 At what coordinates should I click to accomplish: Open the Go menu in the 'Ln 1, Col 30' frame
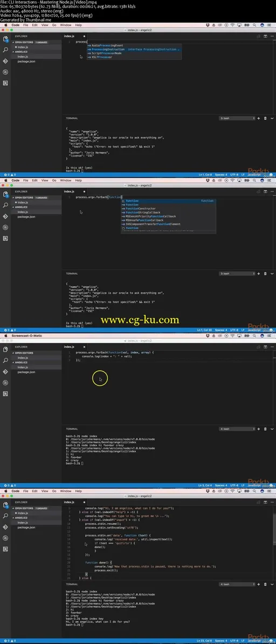[54, 180]
